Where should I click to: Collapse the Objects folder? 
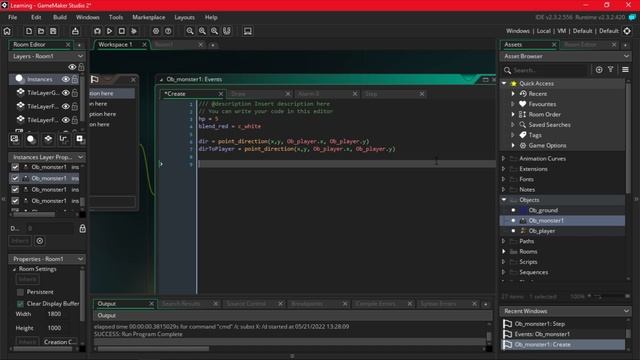click(x=504, y=200)
